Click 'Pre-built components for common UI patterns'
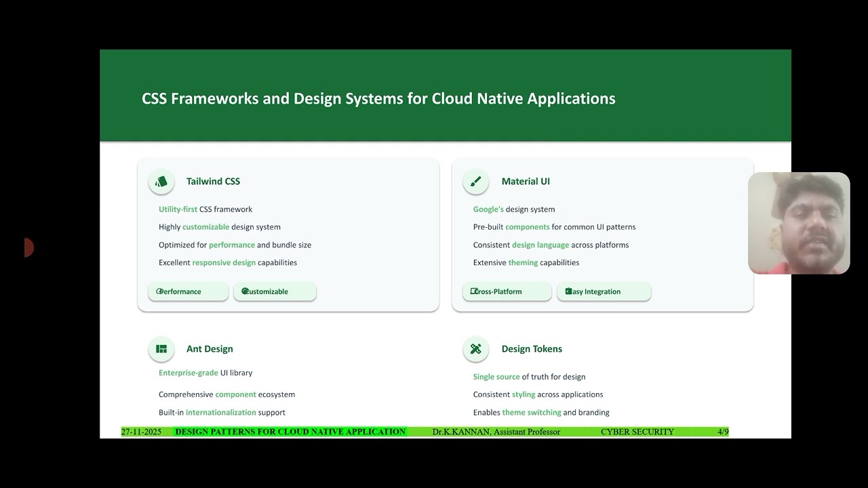 click(554, 227)
